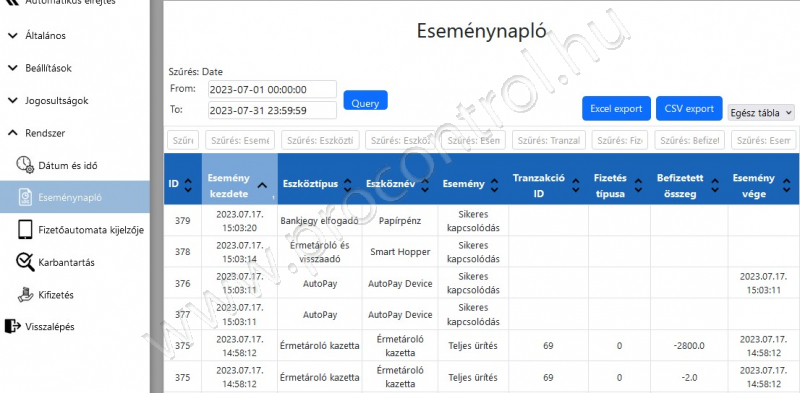Click the Visszalépés exit icon
Screen dimensions: 800x393
[12, 326]
